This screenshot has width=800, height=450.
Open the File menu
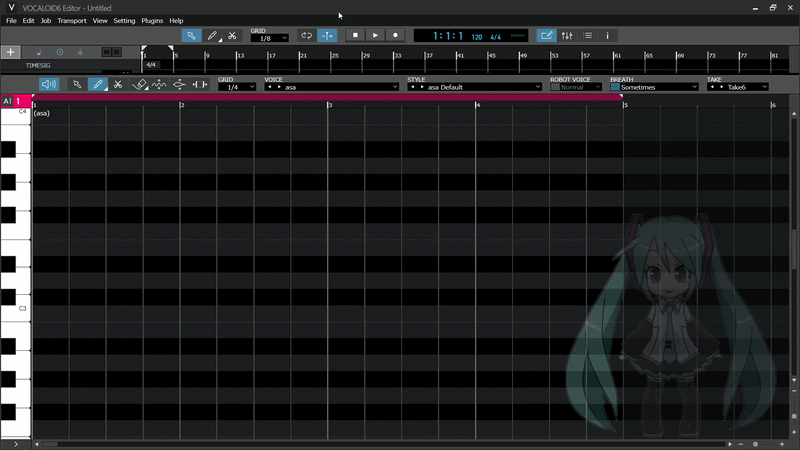(11, 21)
